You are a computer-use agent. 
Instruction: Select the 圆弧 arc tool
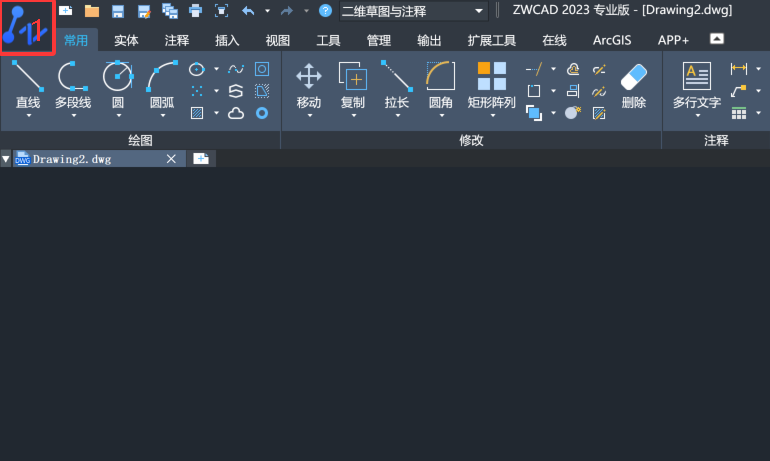162,83
